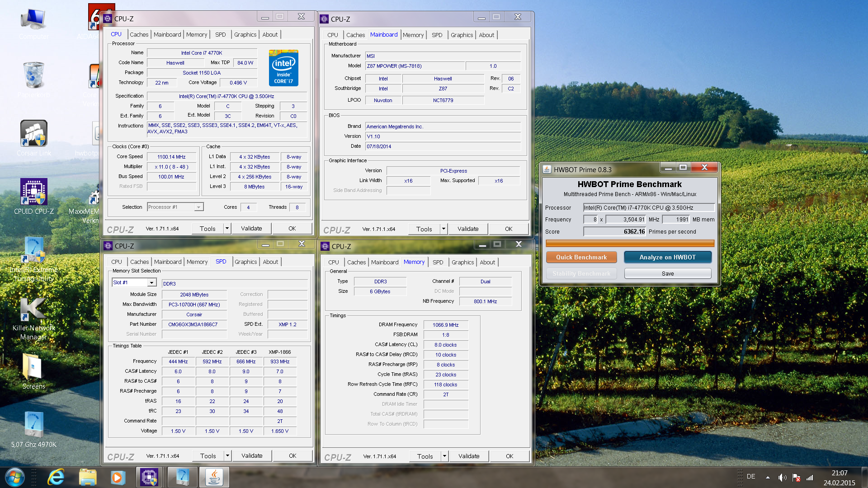
Task: Select About tab in Mainboard CPU-Z window
Action: (486, 35)
